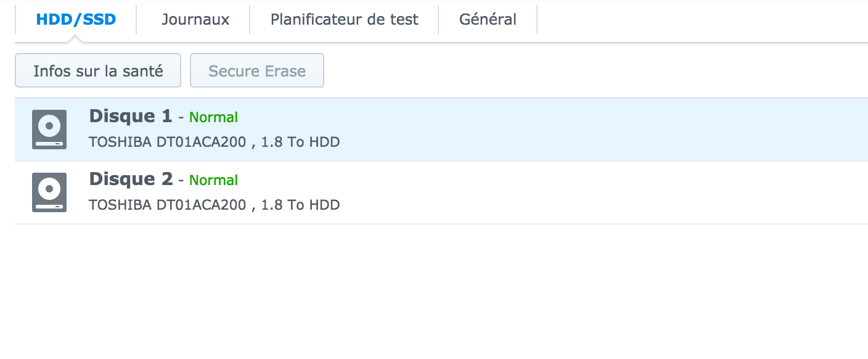Click the Normal status of Disque 2
868x359 pixels.
tap(213, 180)
